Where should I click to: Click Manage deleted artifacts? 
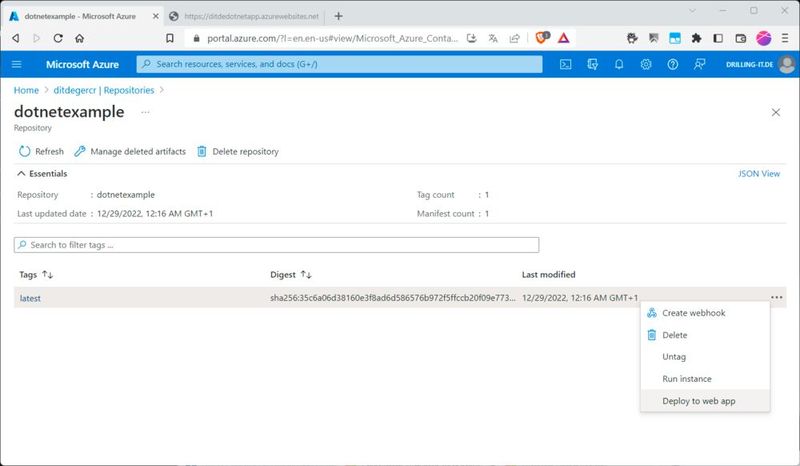(130, 152)
